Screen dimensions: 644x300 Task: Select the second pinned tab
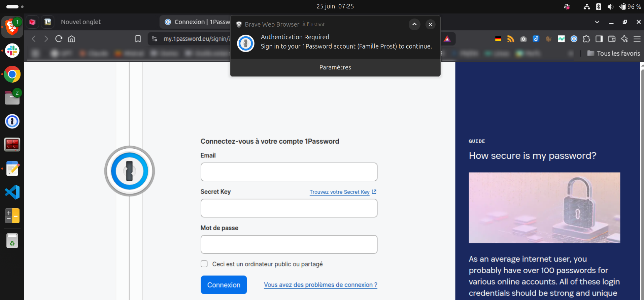click(48, 22)
